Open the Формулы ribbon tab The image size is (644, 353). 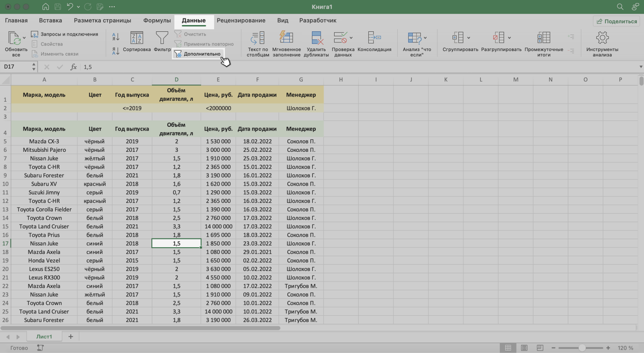point(157,20)
